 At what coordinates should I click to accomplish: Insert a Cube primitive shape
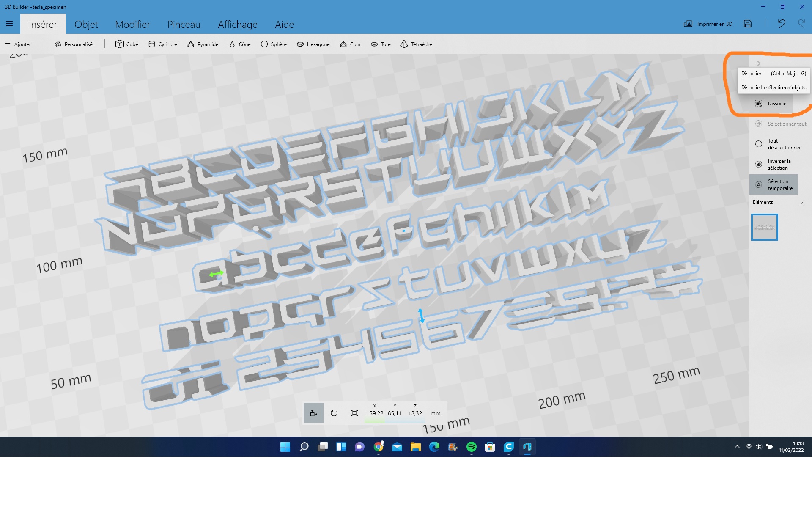tap(126, 44)
